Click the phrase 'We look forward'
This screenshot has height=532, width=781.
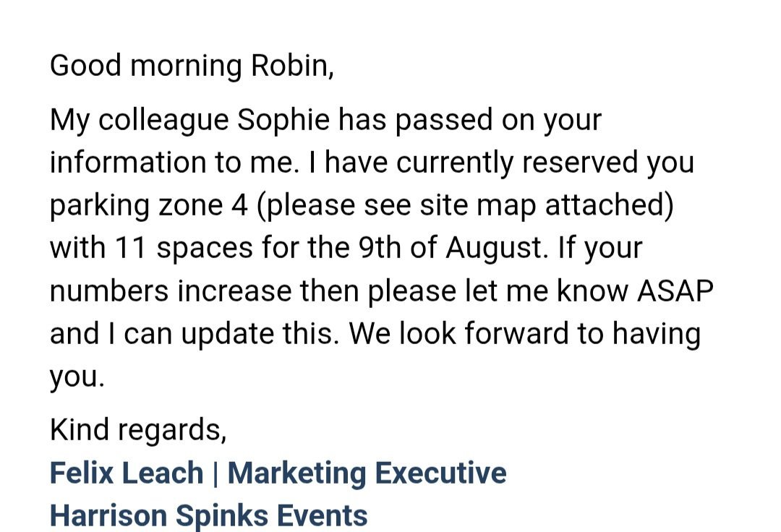[x=458, y=333]
